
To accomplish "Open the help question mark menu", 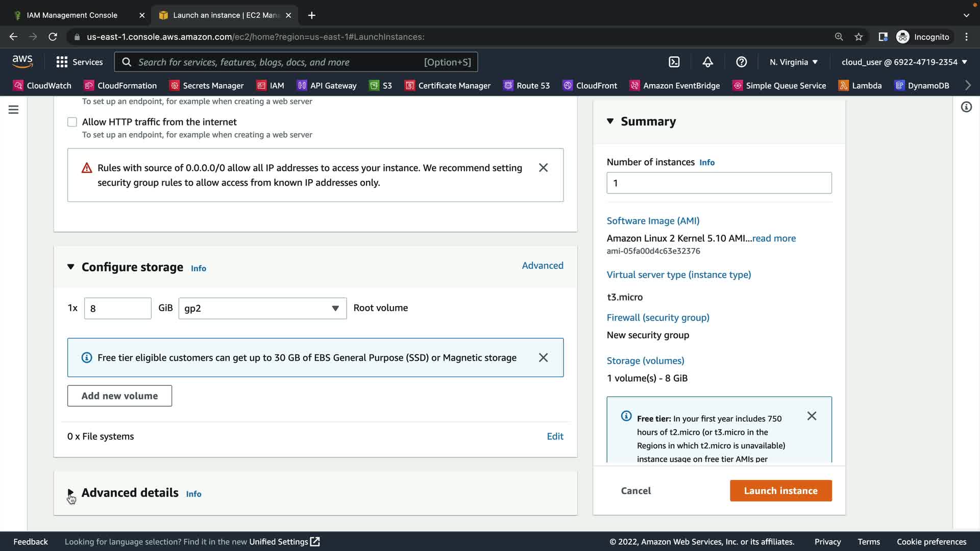I will pyautogui.click(x=741, y=62).
